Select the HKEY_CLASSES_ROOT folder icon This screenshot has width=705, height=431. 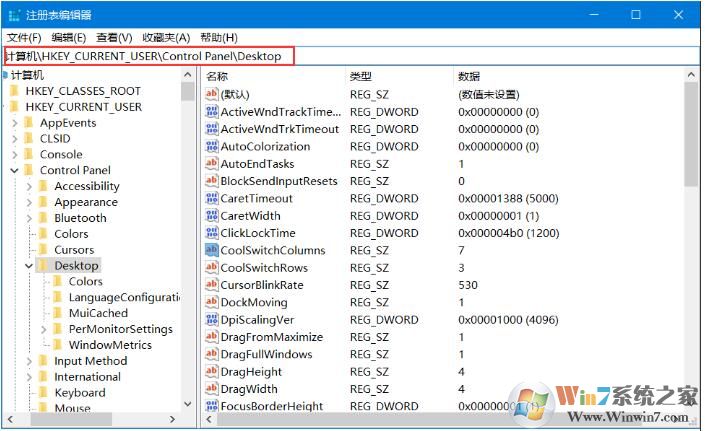tap(14, 91)
